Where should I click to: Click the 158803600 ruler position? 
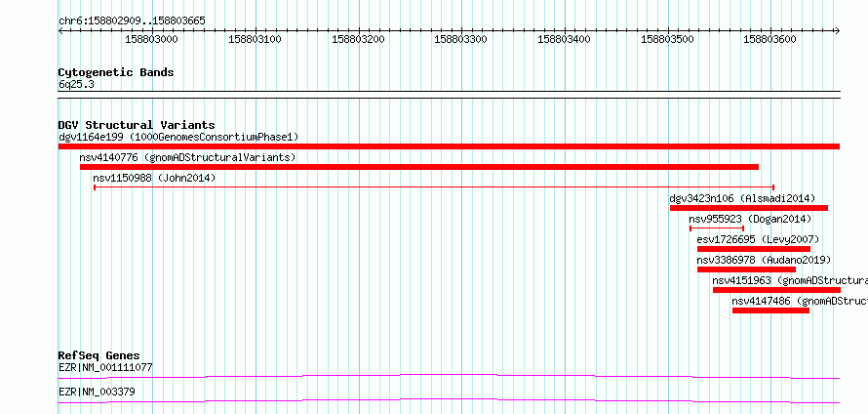pos(770,39)
